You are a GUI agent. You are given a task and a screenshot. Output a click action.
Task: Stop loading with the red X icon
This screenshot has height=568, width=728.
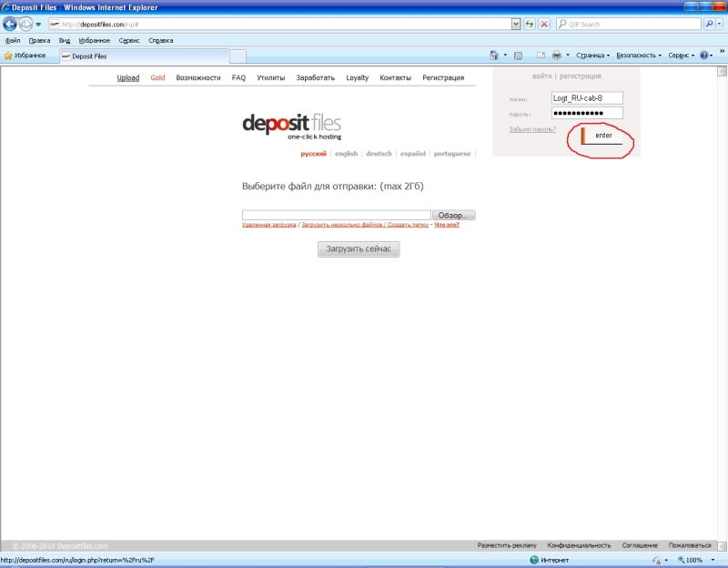tap(544, 25)
